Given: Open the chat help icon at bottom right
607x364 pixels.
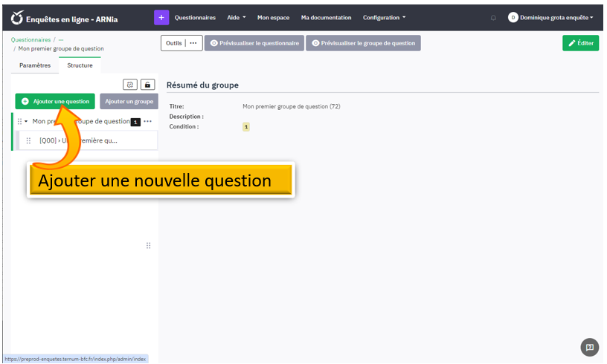Looking at the screenshot, I should coord(589,347).
